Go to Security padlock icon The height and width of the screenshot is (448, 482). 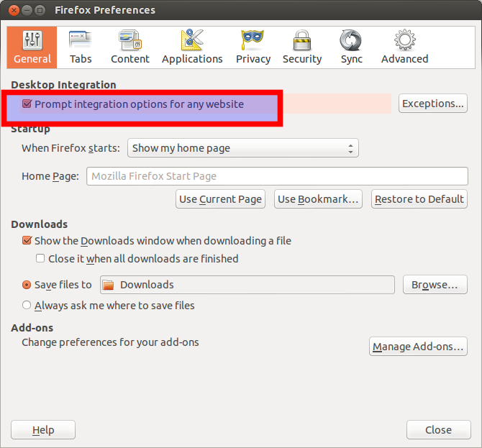tap(302, 41)
